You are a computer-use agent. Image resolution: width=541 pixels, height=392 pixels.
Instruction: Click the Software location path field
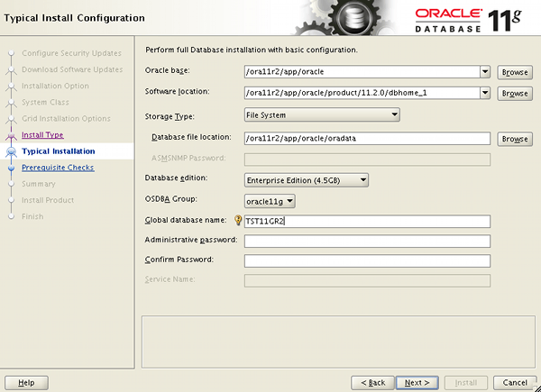click(x=362, y=93)
